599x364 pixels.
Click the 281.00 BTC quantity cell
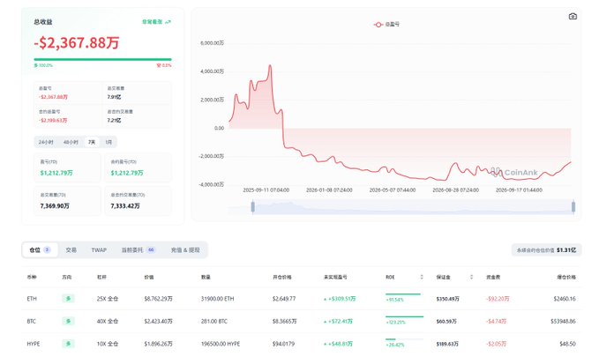[x=213, y=322]
